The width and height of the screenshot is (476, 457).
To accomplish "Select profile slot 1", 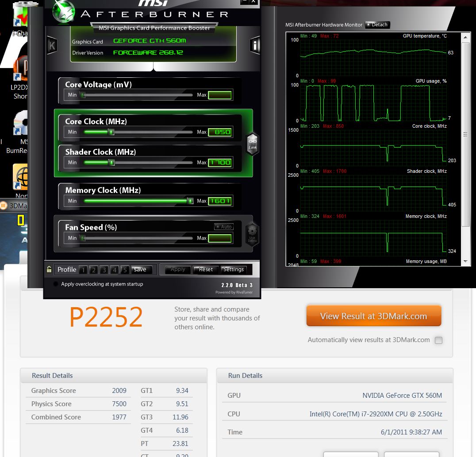I will [83, 270].
